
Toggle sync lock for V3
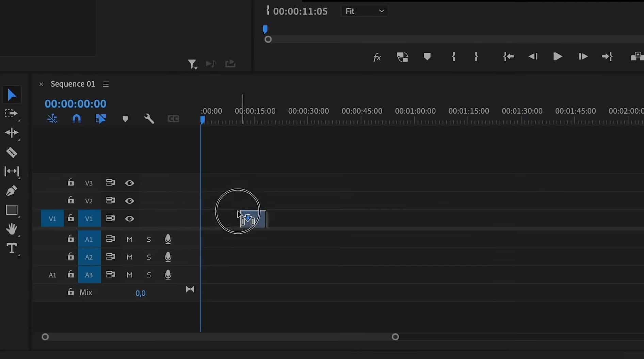(111, 183)
